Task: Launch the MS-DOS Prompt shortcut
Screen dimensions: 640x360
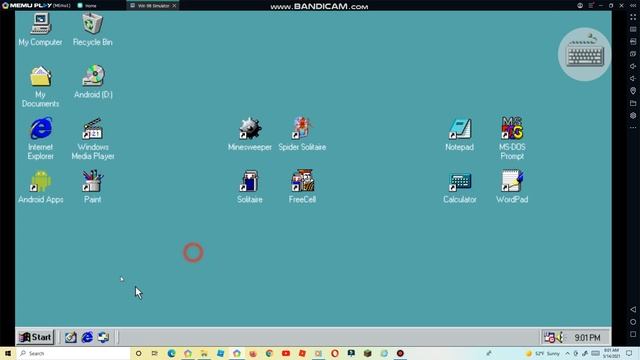Action: pyautogui.click(x=512, y=138)
